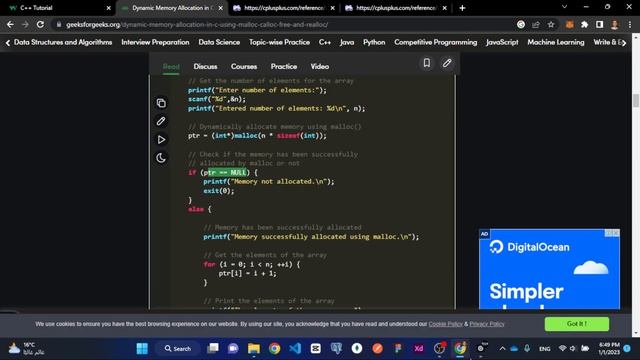Open the Topic-wise Practice menu
This screenshot has height=360, width=640.
(x=279, y=42)
